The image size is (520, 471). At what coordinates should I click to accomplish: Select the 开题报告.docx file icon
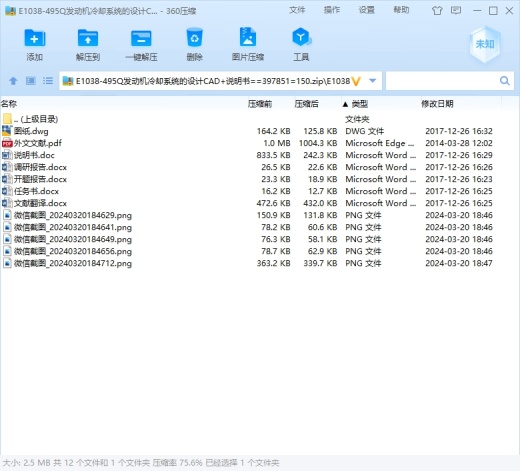(x=7, y=179)
